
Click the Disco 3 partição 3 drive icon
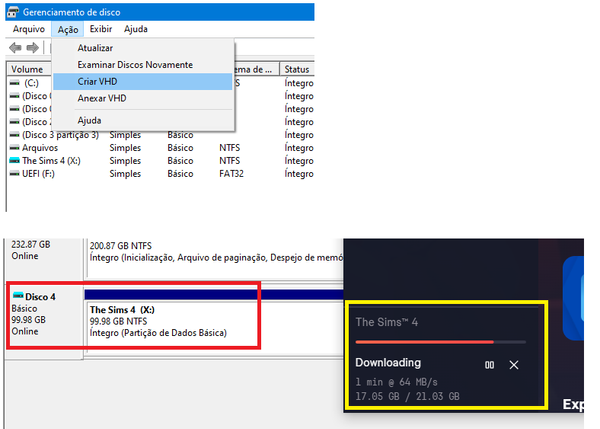(x=15, y=135)
